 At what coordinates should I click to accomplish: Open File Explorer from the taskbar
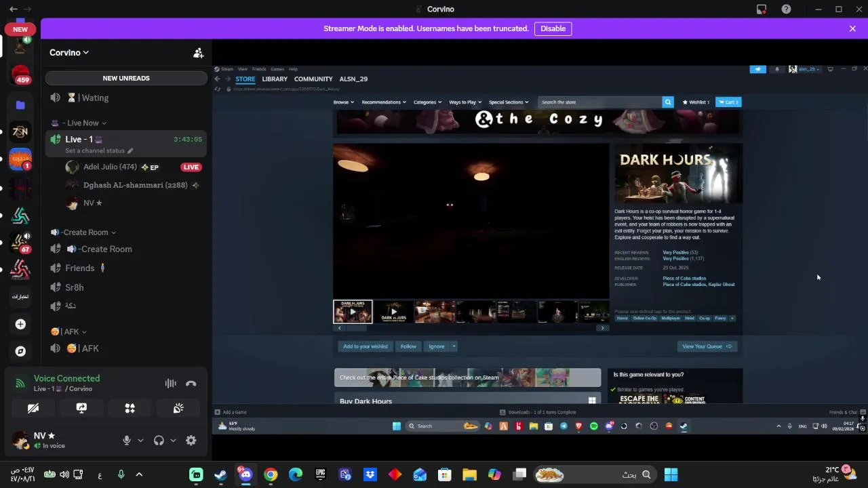tap(469, 474)
